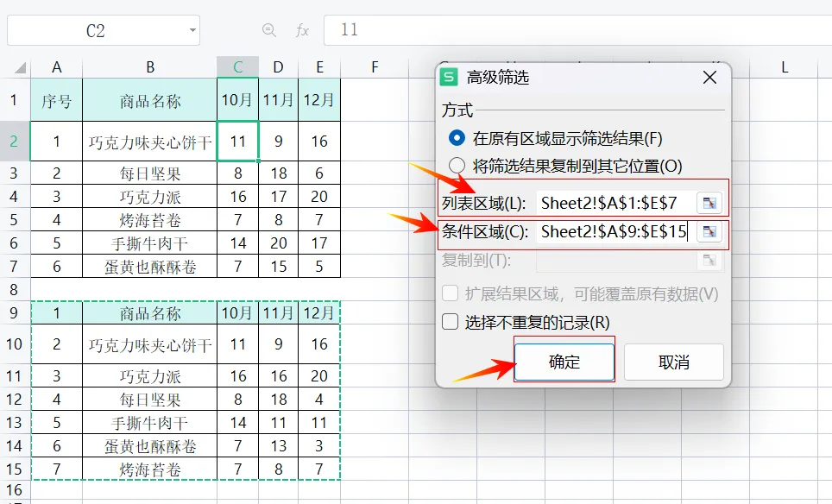Screen dimensions: 832x504
Task: Click cell C2 containing 11
Action: pyautogui.click(x=237, y=142)
